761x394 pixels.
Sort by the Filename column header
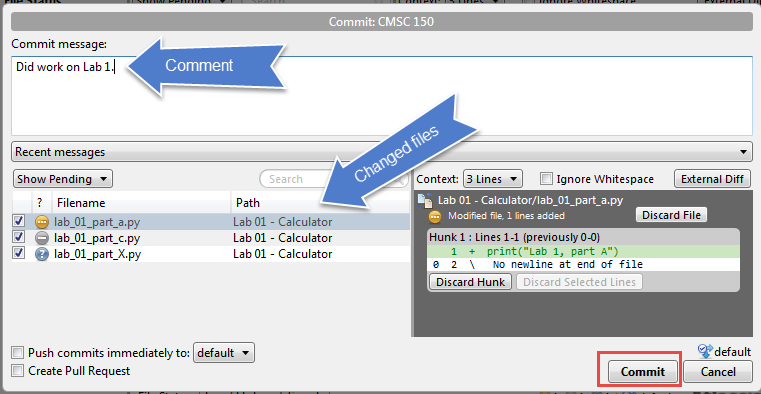(x=142, y=203)
